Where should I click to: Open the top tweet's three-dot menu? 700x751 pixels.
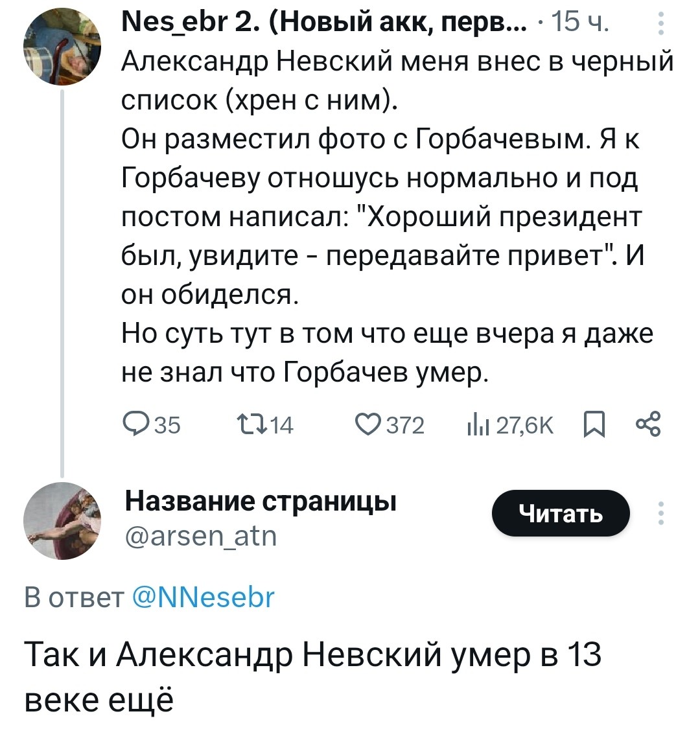(x=662, y=22)
